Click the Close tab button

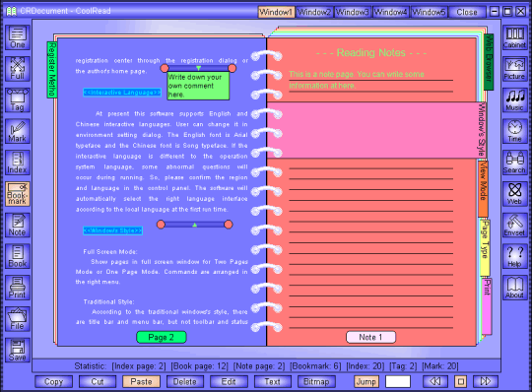[467, 12]
